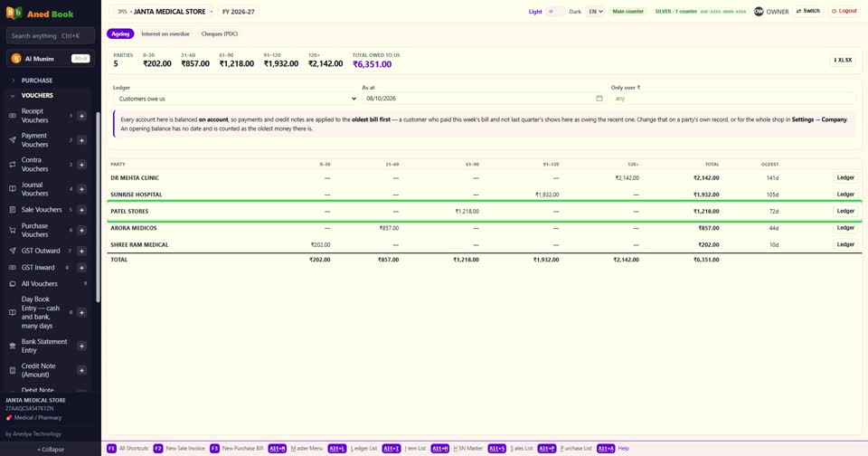The height and width of the screenshot is (456, 868).
Task: Click the GST Inward icon
Action: point(13,268)
